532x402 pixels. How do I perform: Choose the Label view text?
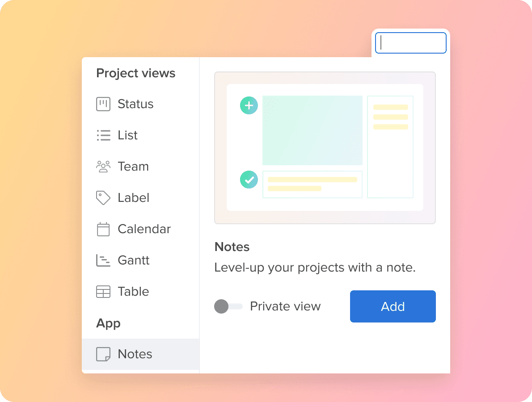pos(133,197)
